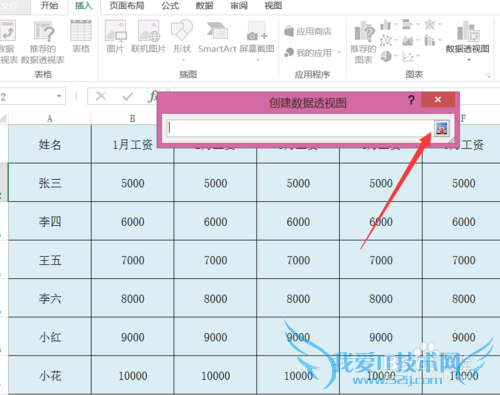Select cell containing 小花
500x395 pixels.
[x=50, y=376]
